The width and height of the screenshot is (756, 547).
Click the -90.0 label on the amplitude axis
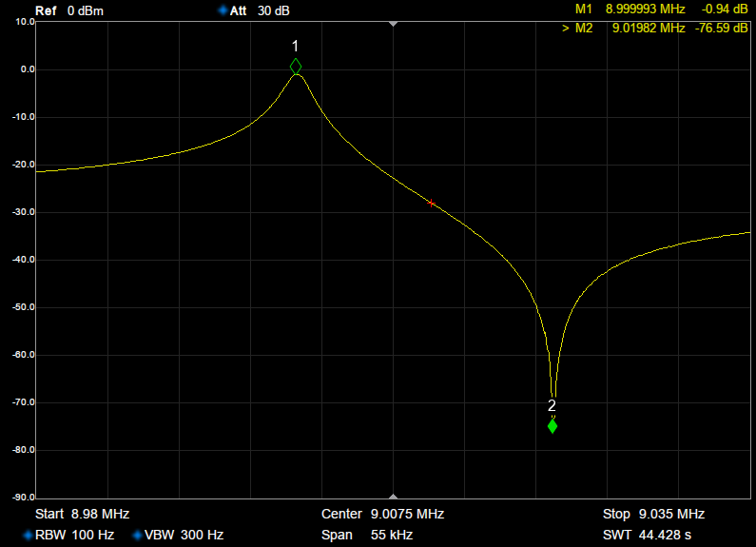click(19, 498)
